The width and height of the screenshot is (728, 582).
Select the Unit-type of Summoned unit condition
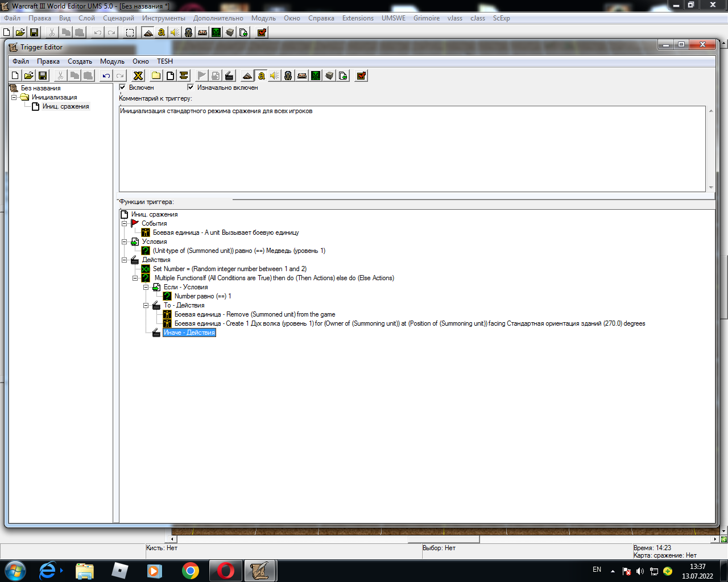coord(239,251)
